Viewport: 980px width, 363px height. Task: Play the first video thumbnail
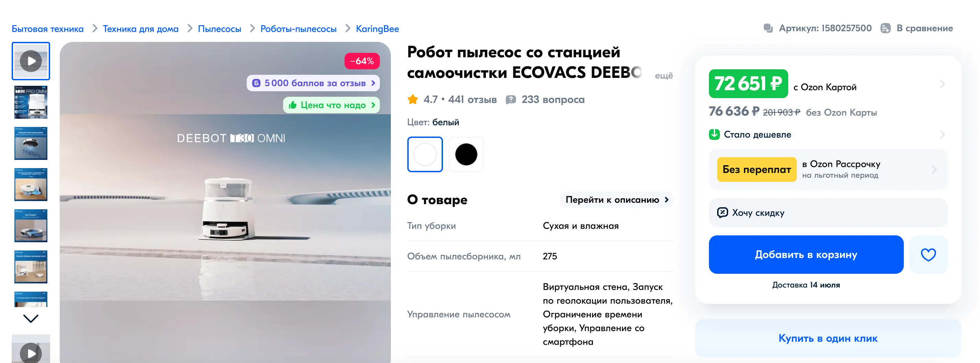(31, 61)
